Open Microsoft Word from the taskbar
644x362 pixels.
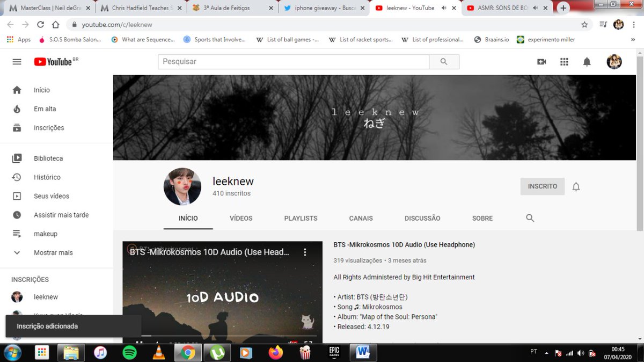click(x=363, y=353)
